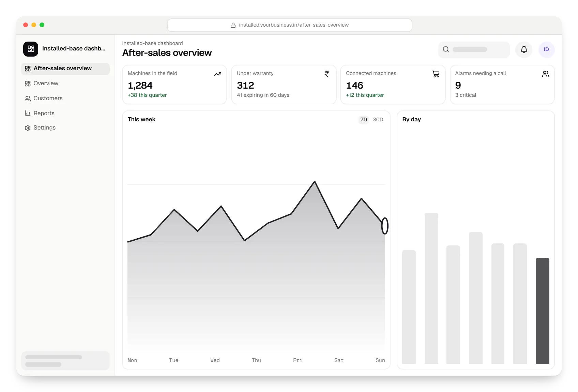Open the Alarms needing a call card
The image size is (578, 392).
(502, 85)
